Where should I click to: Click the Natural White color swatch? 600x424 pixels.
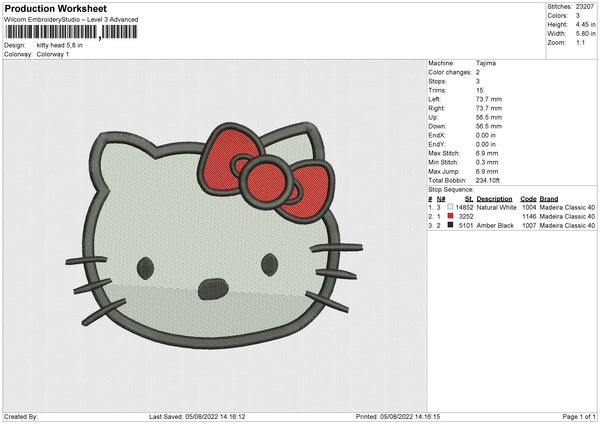(x=450, y=207)
